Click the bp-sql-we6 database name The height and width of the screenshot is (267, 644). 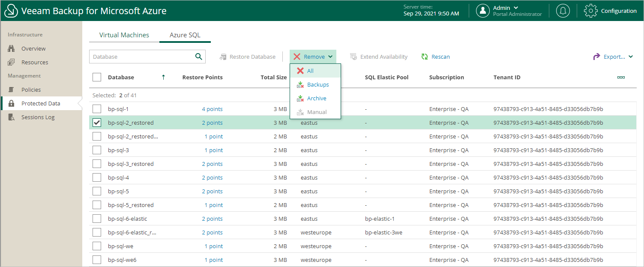pos(122,260)
